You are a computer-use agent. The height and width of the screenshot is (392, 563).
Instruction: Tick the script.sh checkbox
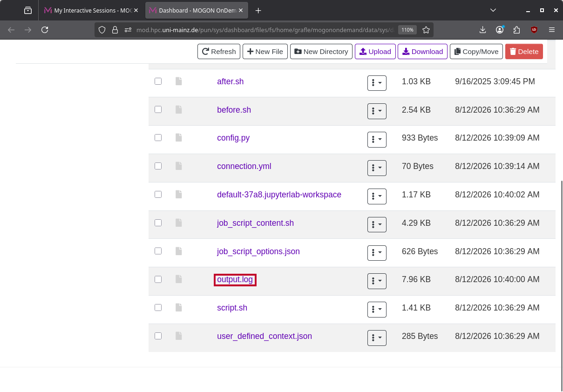(158, 307)
